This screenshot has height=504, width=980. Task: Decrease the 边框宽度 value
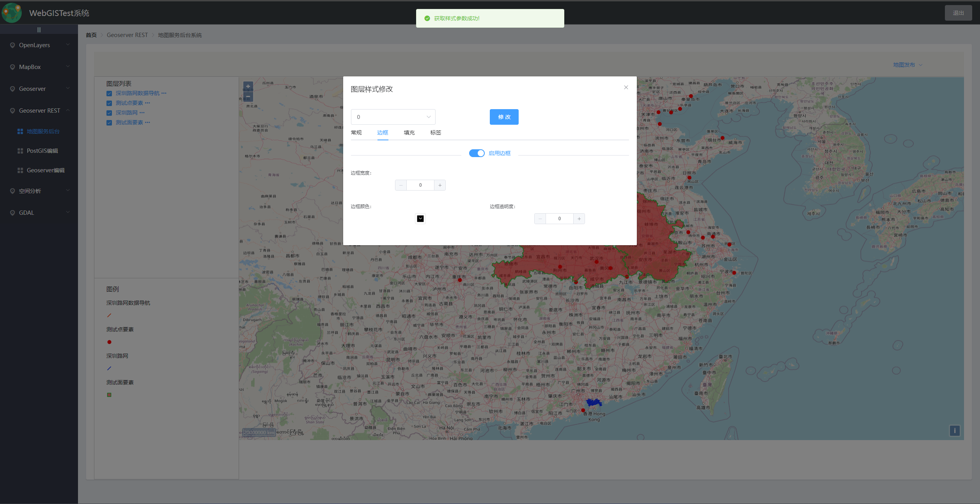pos(401,185)
